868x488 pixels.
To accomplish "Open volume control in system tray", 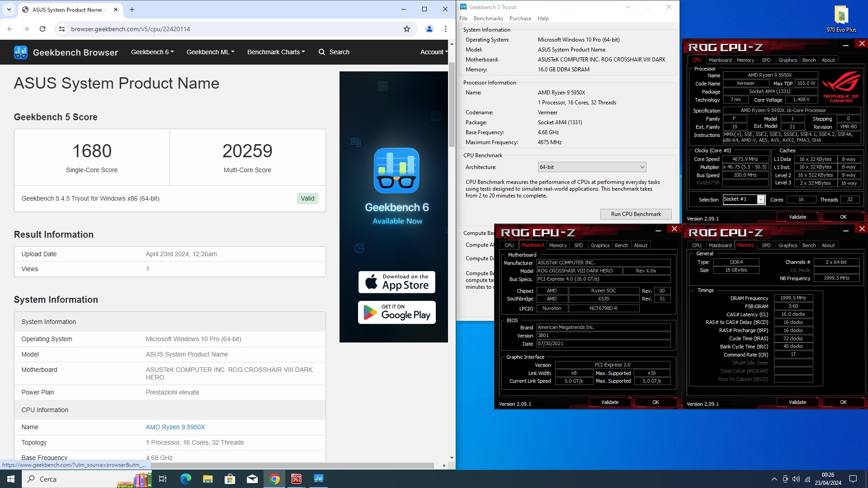I will [x=796, y=479].
